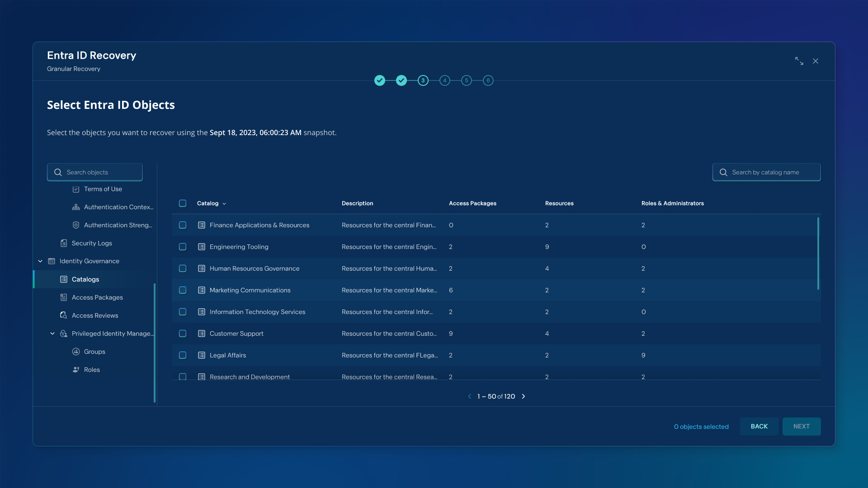The image size is (868, 488).
Task: Open Access Reviews in the tree
Action: coord(95,316)
